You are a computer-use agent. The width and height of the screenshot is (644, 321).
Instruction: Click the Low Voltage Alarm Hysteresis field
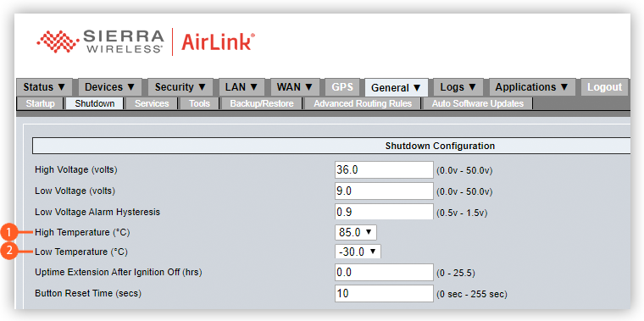click(x=384, y=212)
